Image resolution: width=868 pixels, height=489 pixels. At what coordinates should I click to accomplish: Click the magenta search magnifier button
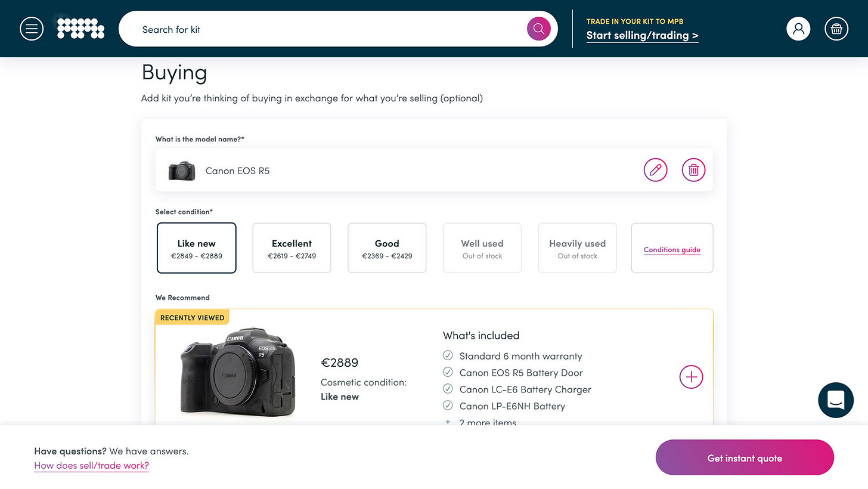click(539, 29)
